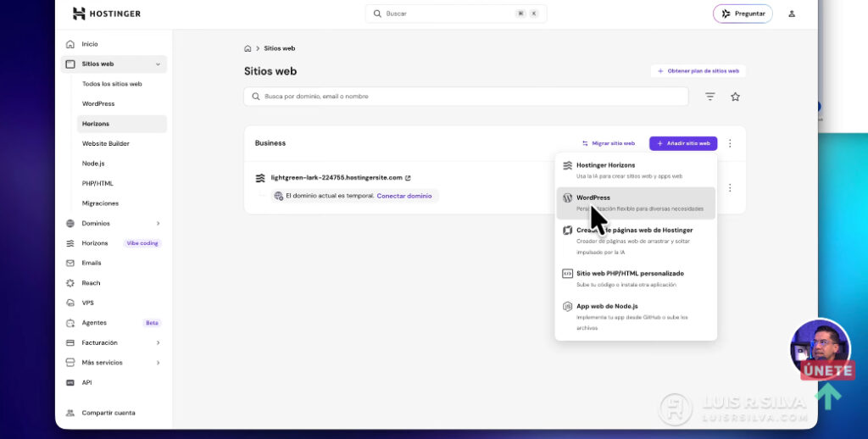Click the Agentes icon in sidebar
868x439 pixels.
click(70, 323)
